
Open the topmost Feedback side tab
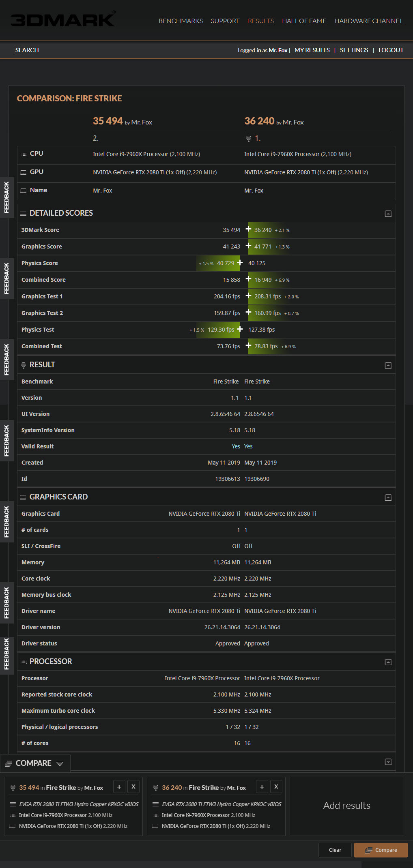6,197
